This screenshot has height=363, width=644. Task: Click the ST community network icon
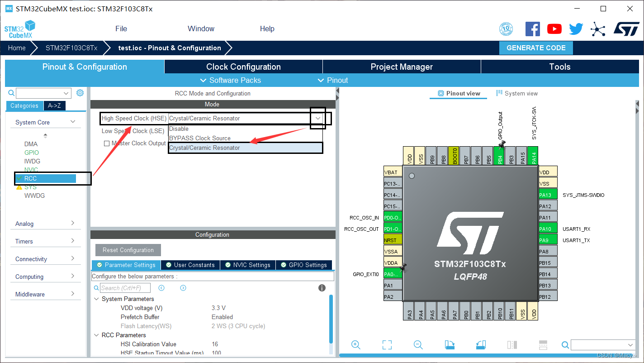click(598, 30)
